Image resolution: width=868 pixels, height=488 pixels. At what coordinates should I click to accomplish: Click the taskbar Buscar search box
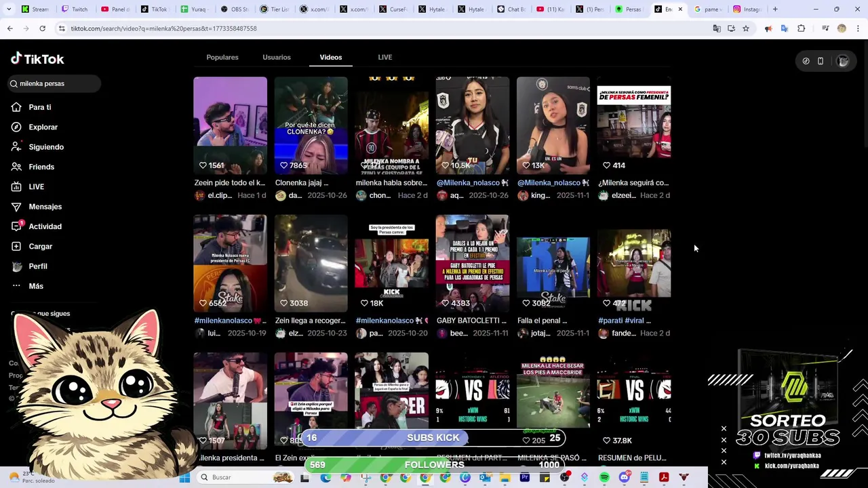click(247, 477)
